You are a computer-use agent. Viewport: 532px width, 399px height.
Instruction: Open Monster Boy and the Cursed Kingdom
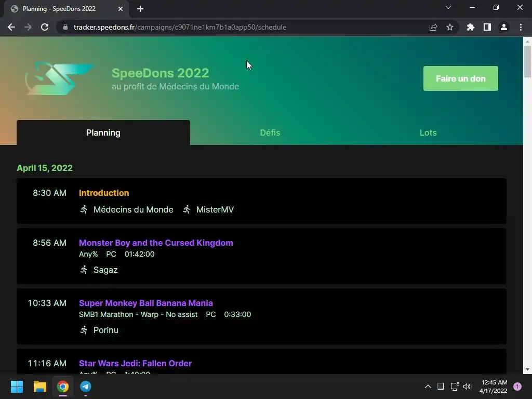coord(156,243)
